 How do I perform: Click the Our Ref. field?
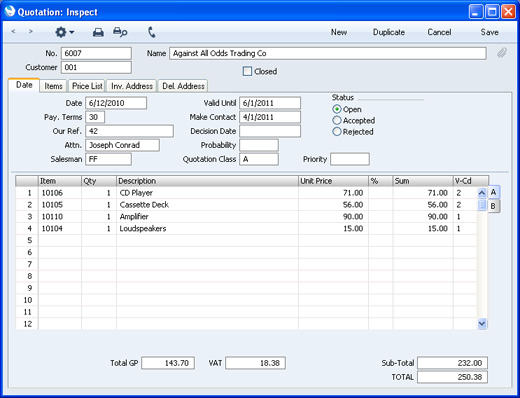click(x=130, y=131)
